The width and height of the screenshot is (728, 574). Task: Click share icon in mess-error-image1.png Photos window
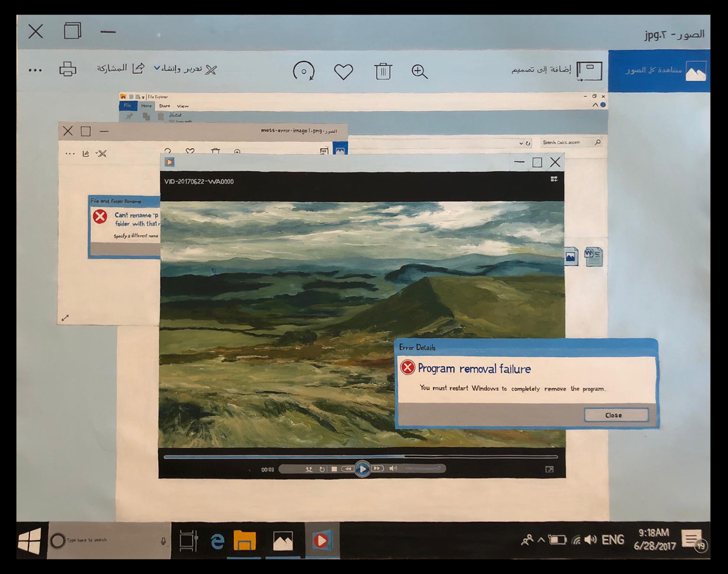click(86, 154)
